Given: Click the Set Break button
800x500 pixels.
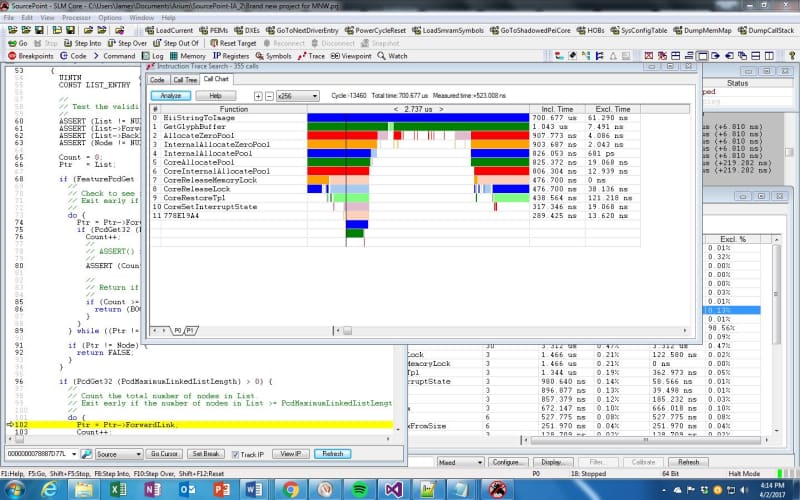Looking at the screenshot, I should click(x=206, y=454).
